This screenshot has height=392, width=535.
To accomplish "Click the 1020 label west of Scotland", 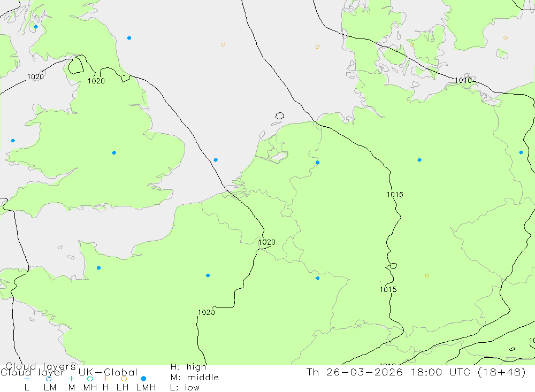I will click(x=35, y=77).
